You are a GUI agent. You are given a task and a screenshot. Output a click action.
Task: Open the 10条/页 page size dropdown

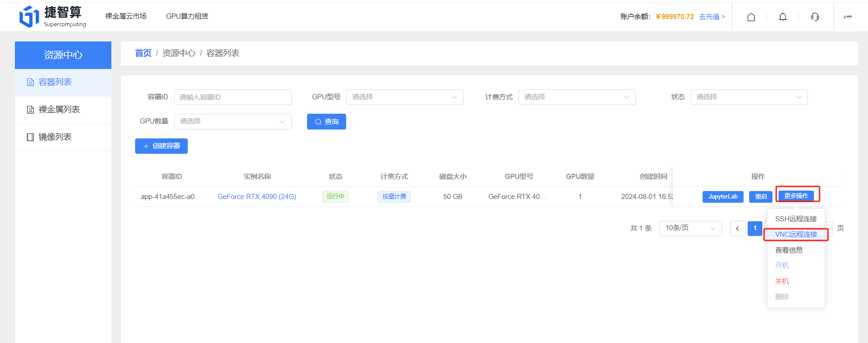pyautogui.click(x=690, y=228)
